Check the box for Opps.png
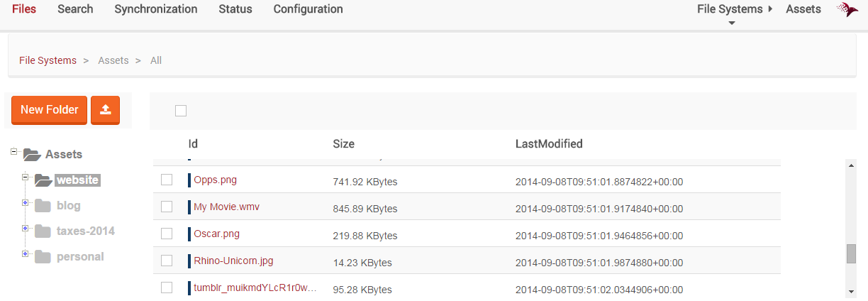This screenshot has height=301, width=868. 167,180
